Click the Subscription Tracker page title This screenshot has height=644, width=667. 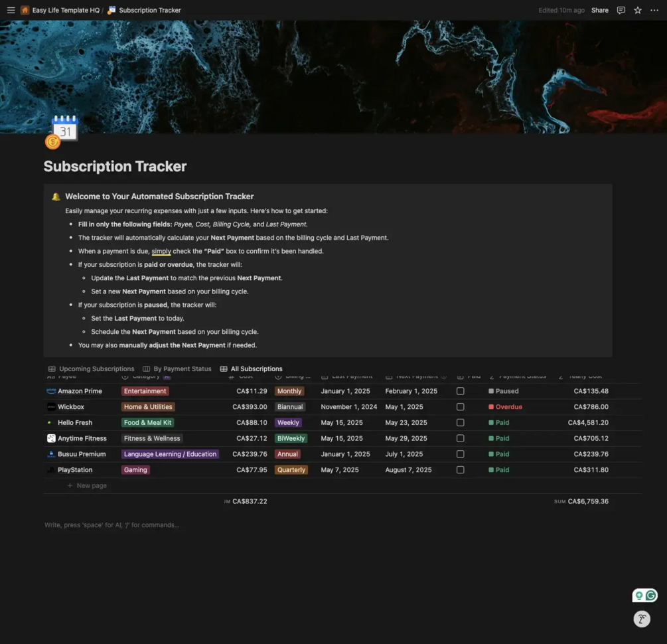point(115,167)
